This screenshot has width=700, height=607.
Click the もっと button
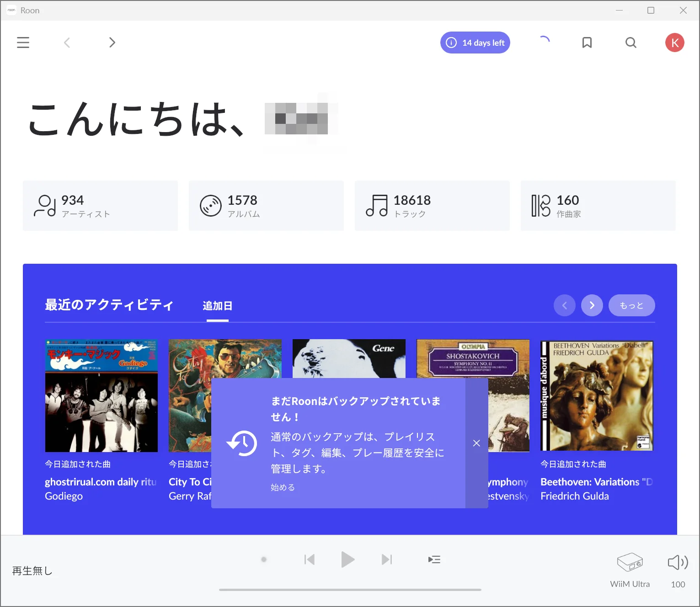point(631,305)
